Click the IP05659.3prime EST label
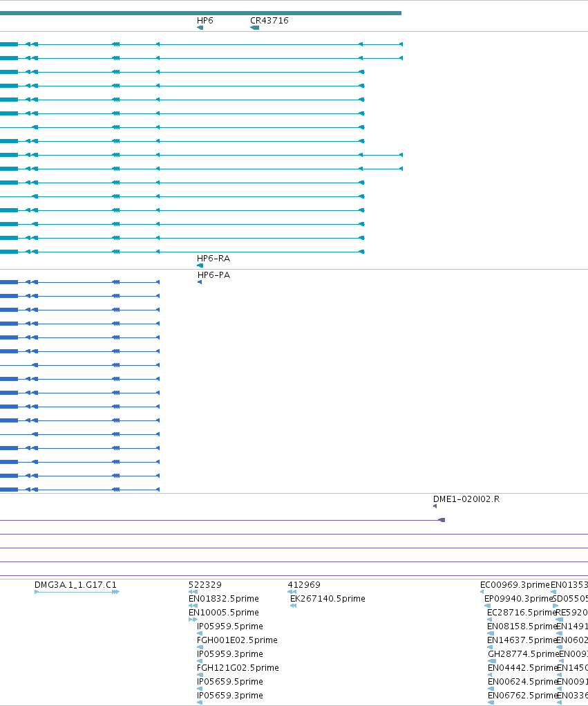588x706 pixels. coord(230,695)
